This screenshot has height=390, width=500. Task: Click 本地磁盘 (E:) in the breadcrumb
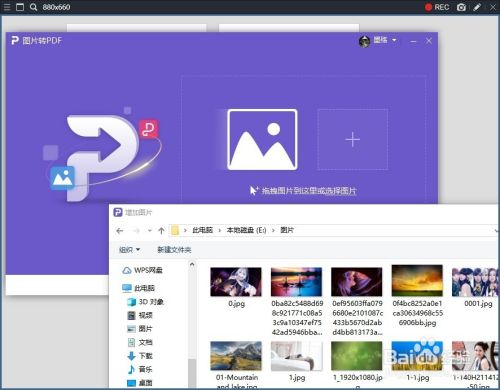[246, 230]
